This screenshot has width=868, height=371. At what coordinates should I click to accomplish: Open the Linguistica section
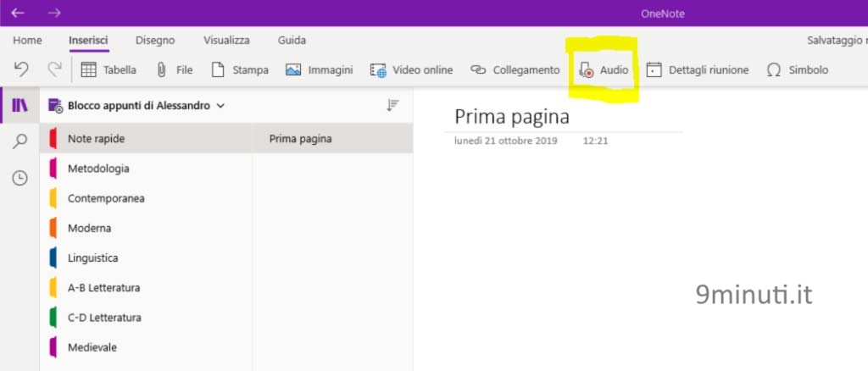pyautogui.click(x=146, y=257)
